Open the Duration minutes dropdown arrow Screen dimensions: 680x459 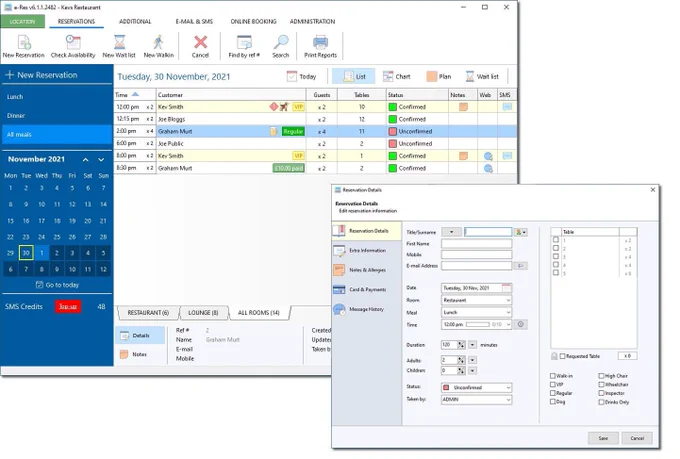point(472,345)
